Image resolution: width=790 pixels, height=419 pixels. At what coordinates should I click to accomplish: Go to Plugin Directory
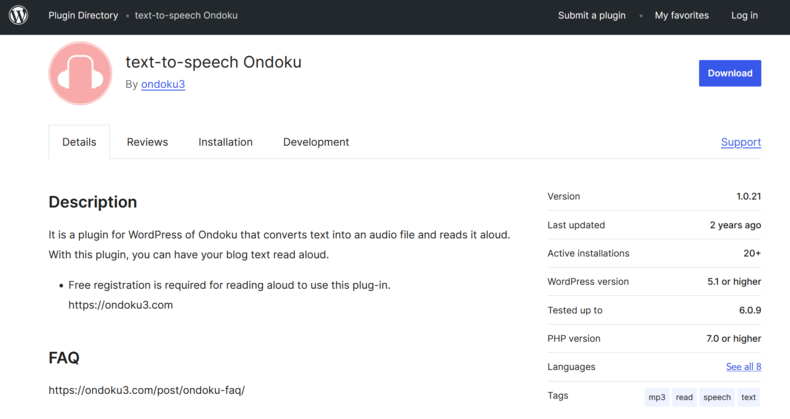click(x=83, y=16)
